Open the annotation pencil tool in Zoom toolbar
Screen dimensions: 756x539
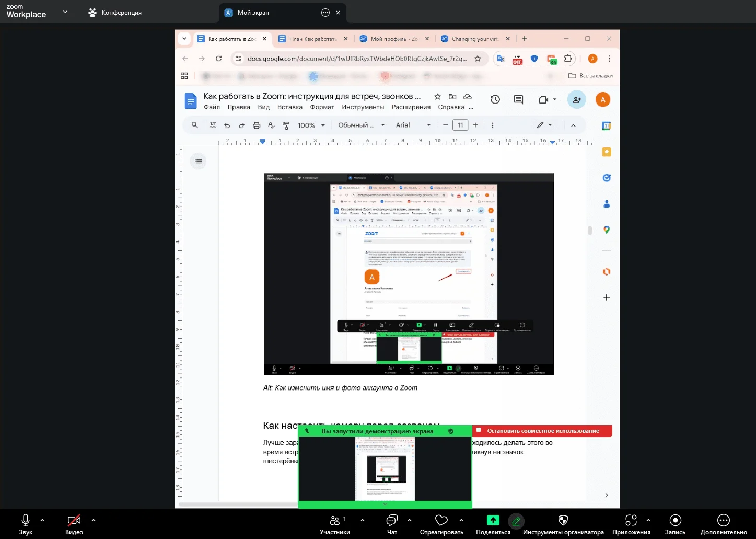coord(516,521)
